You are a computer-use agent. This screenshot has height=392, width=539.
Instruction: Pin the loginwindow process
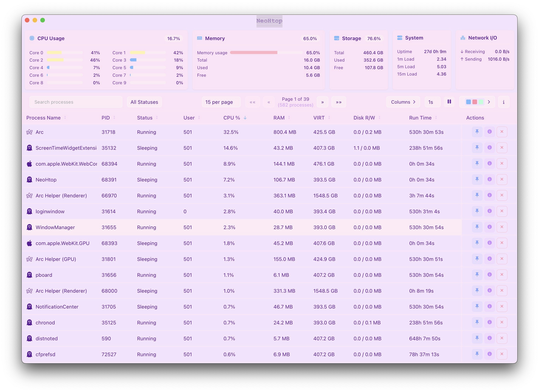[x=477, y=211]
